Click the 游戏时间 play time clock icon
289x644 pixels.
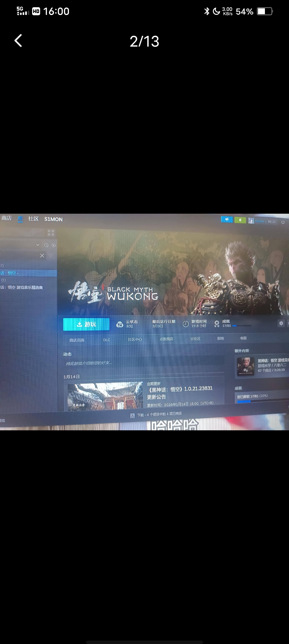point(186,324)
